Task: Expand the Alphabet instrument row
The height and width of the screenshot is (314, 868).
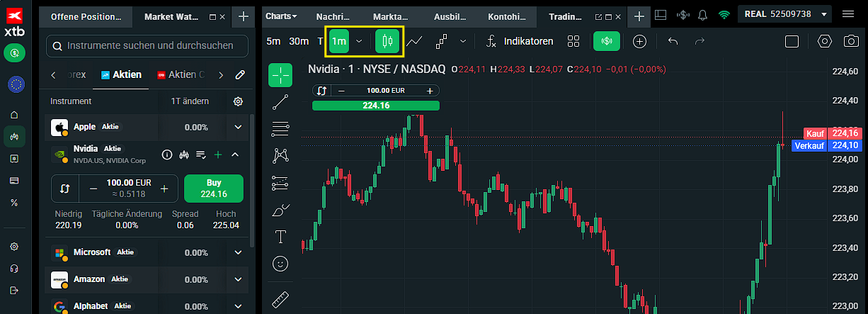Action: [238, 306]
